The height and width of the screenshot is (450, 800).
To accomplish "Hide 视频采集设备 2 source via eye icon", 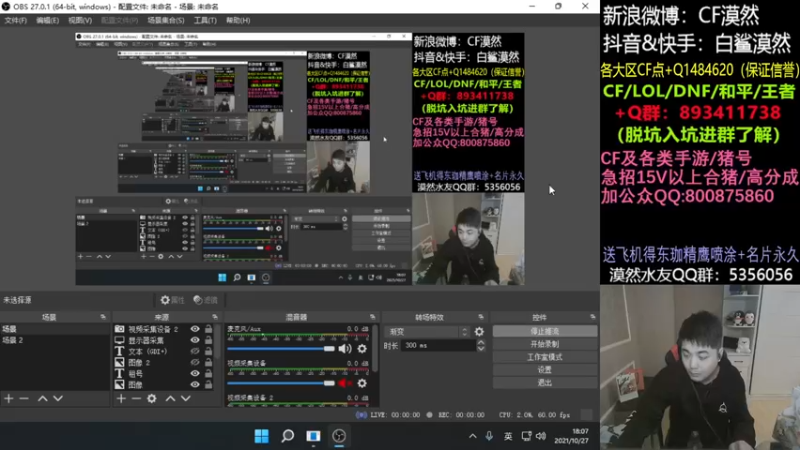I will [195, 329].
